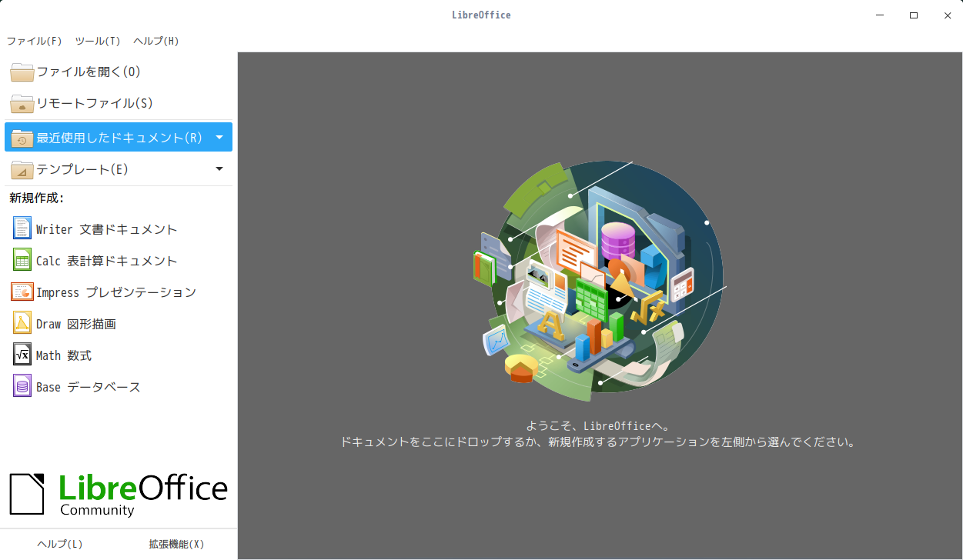Click the テンプレート folder icon
The height and width of the screenshot is (560, 963).
pyautogui.click(x=22, y=169)
